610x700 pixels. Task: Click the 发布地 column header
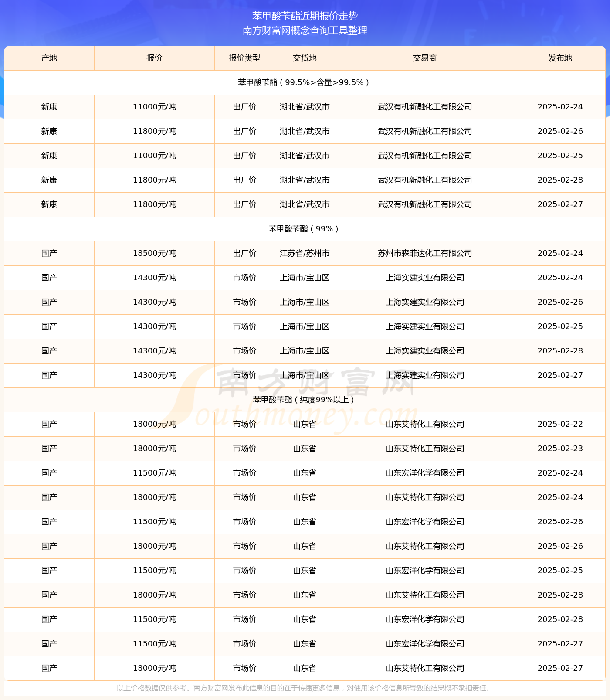point(560,58)
